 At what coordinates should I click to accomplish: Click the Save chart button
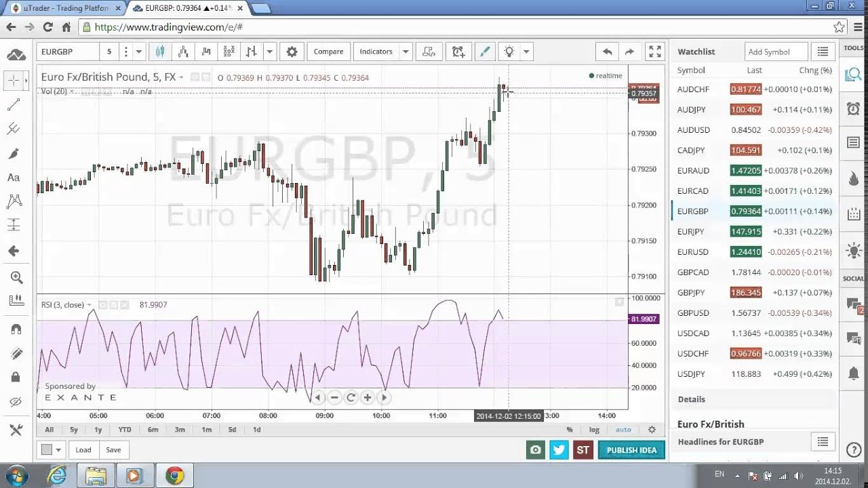tap(113, 450)
